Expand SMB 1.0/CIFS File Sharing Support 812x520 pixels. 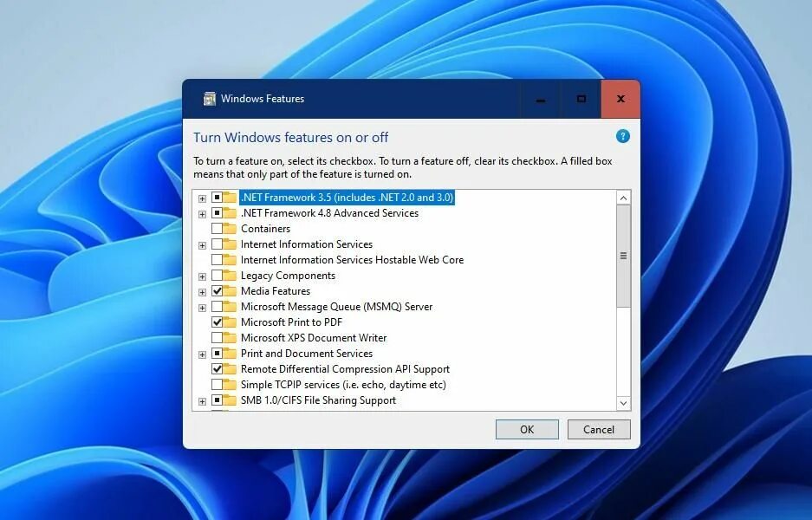click(x=202, y=401)
